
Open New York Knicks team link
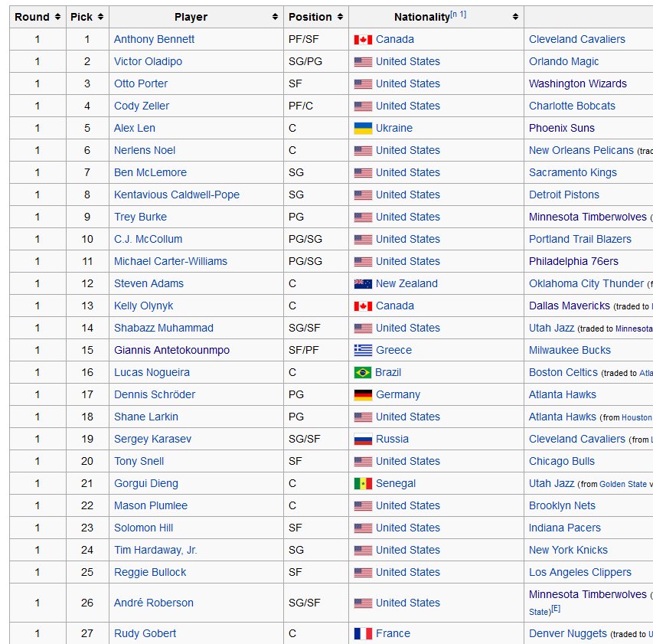point(568,551)
